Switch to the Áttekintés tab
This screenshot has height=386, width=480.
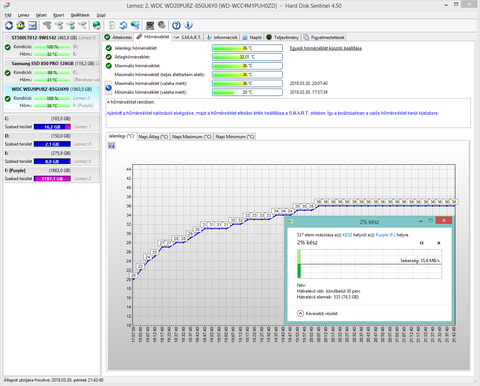(x=118, y=37)
